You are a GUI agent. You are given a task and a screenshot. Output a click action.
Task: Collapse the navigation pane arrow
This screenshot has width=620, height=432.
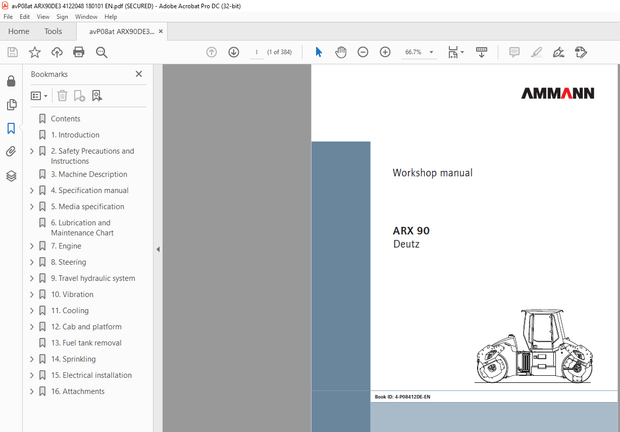[x=158, y=249]
